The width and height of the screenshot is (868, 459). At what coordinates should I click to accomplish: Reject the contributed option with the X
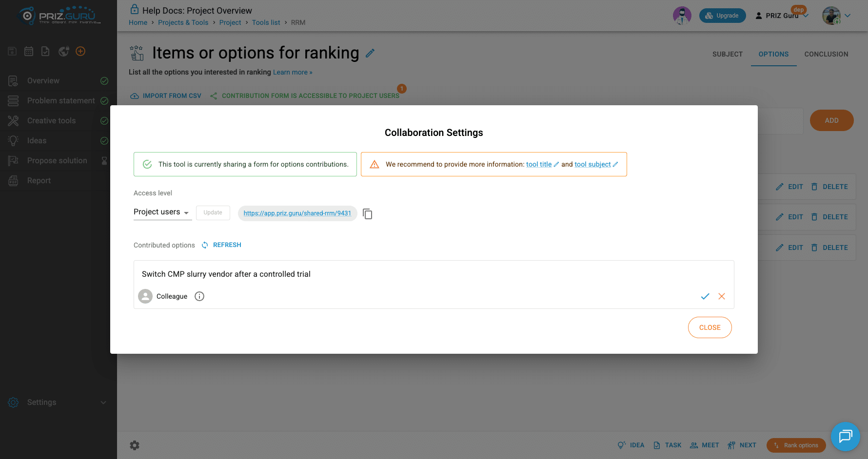point(722,296)
